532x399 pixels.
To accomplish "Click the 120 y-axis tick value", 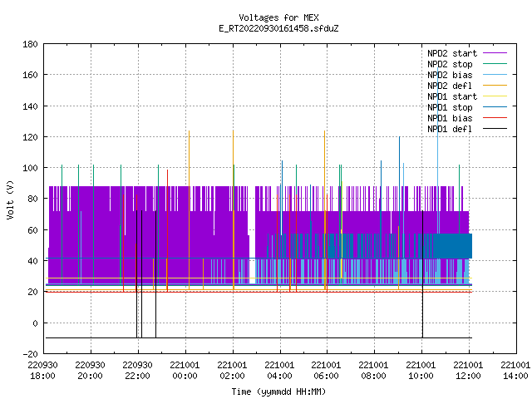I will tap(30, 136).
